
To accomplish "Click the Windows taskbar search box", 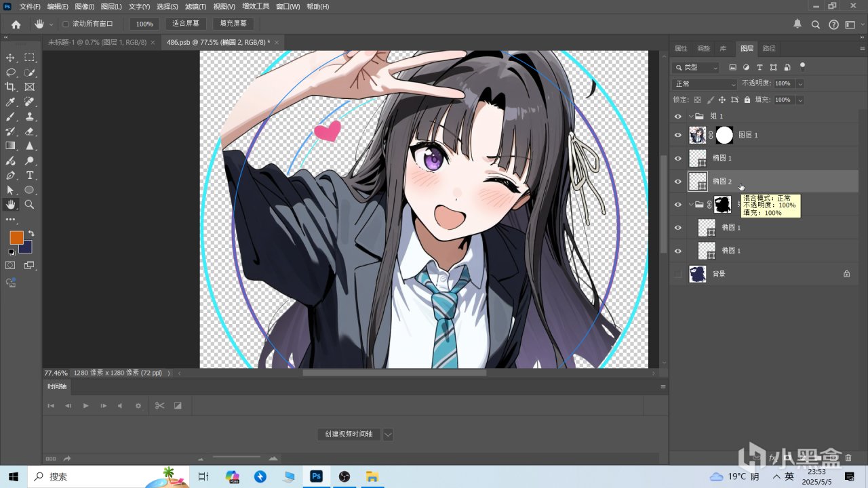I will pos(108,476).
